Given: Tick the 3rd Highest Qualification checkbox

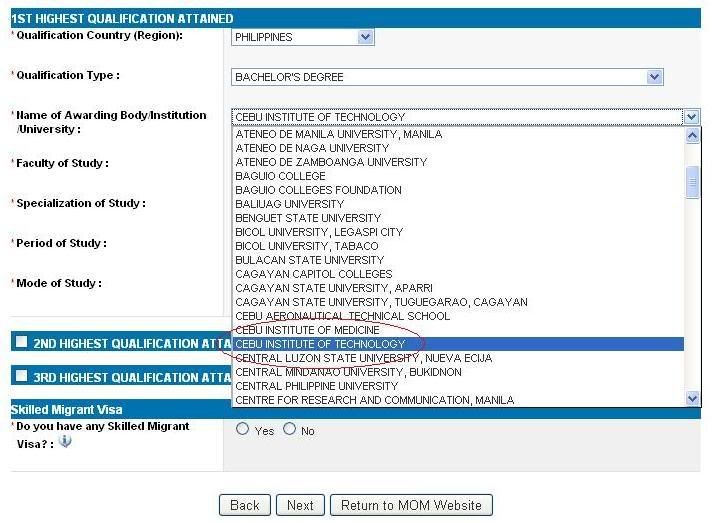Looking at the screenshot, I should [x=21, y=376].
